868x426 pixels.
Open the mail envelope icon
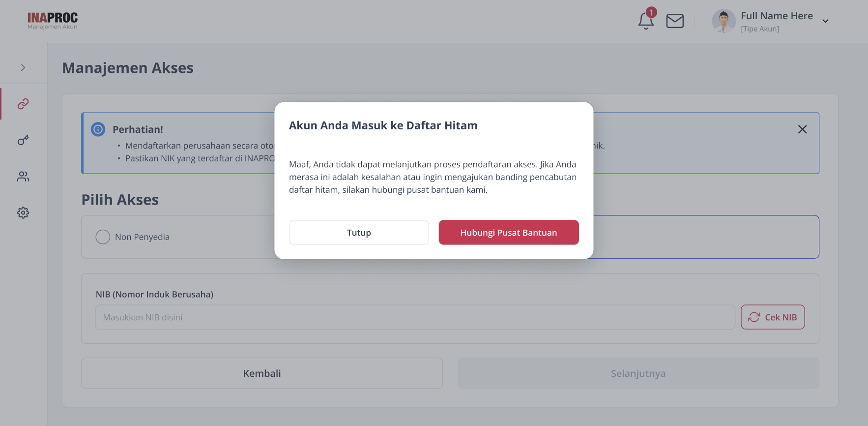click(x=675, y=21)
